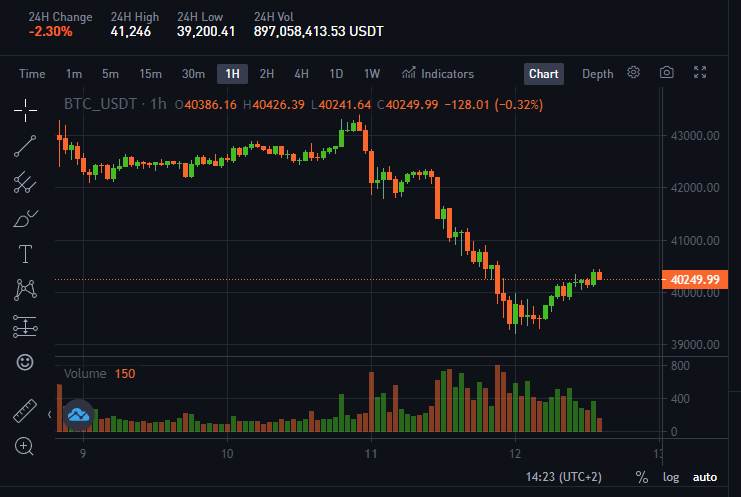This screenshot has height=497, width=741.
Task: Select the crosshair cursor tool
Action: coord(25,111)
